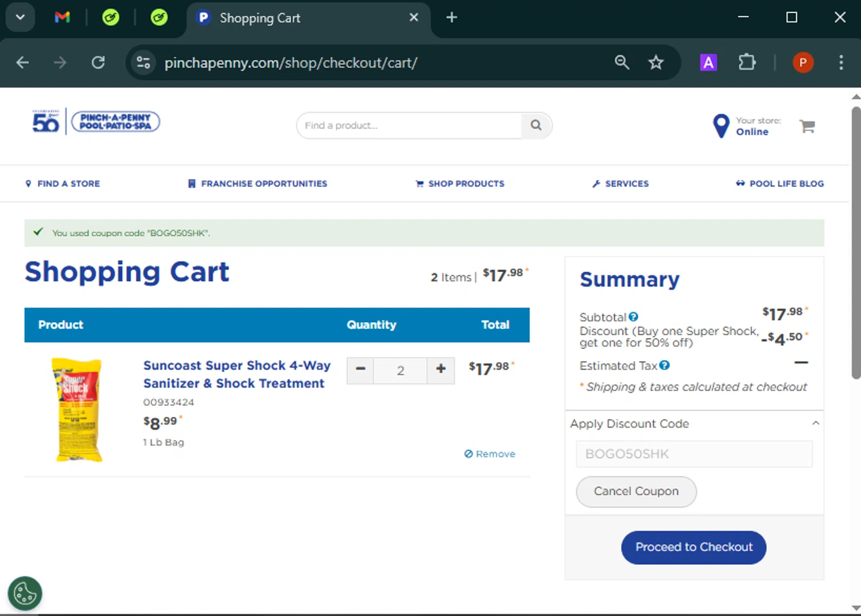Viewport: 861px width, 616px height.
Task: Open the Gmail pinned tab
Action: [62, 17]
